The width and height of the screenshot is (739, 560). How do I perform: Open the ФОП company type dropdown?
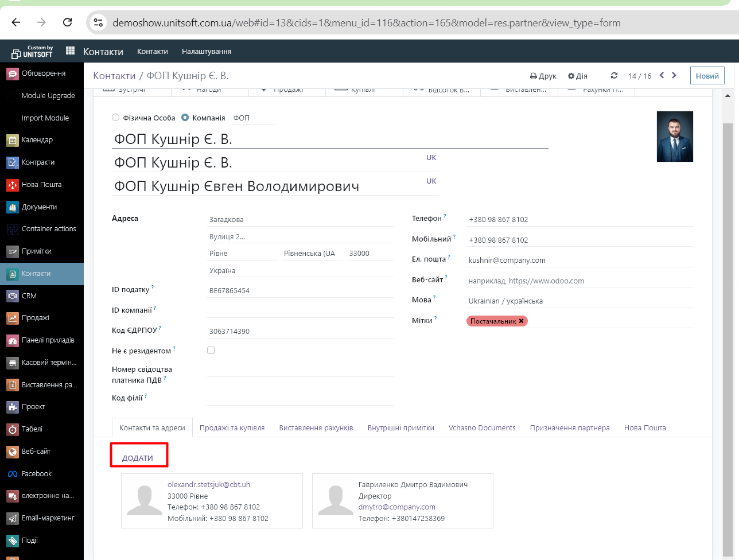(253, 118)
